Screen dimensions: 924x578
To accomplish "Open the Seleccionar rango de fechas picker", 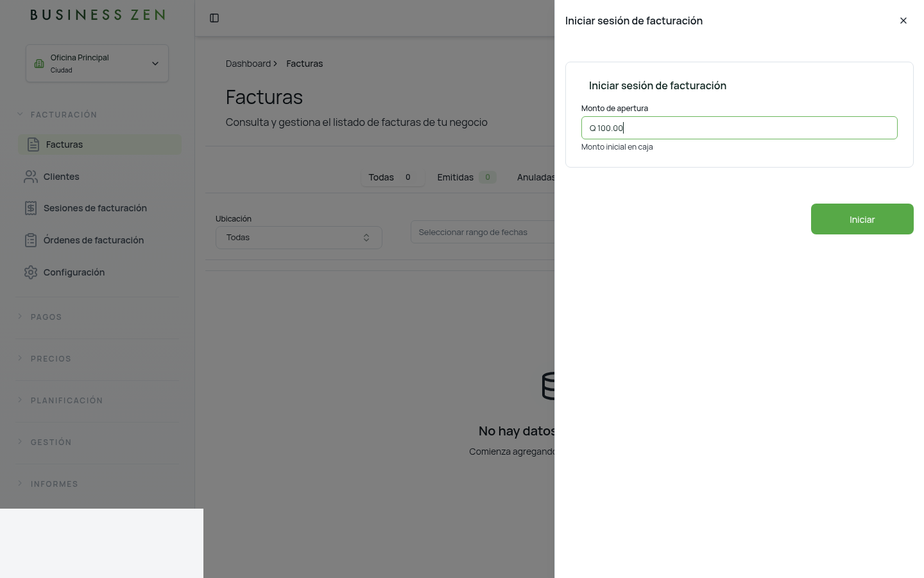I will 483,232.
